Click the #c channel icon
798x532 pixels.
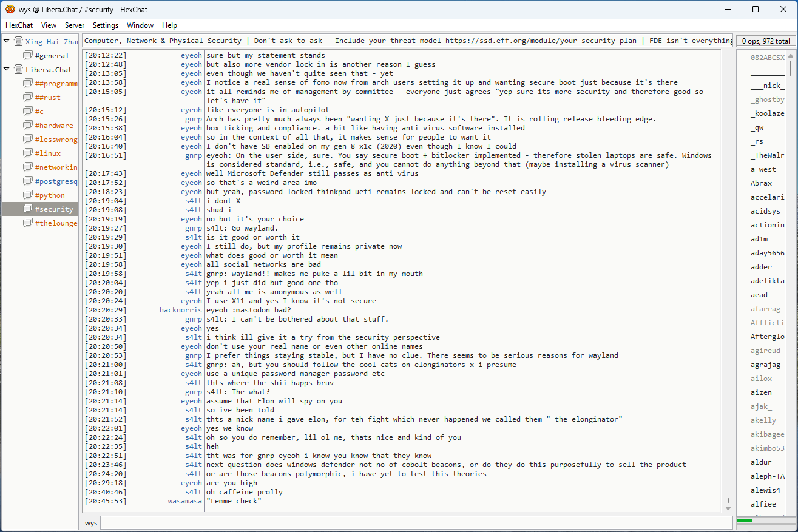[x=28, y=111]
